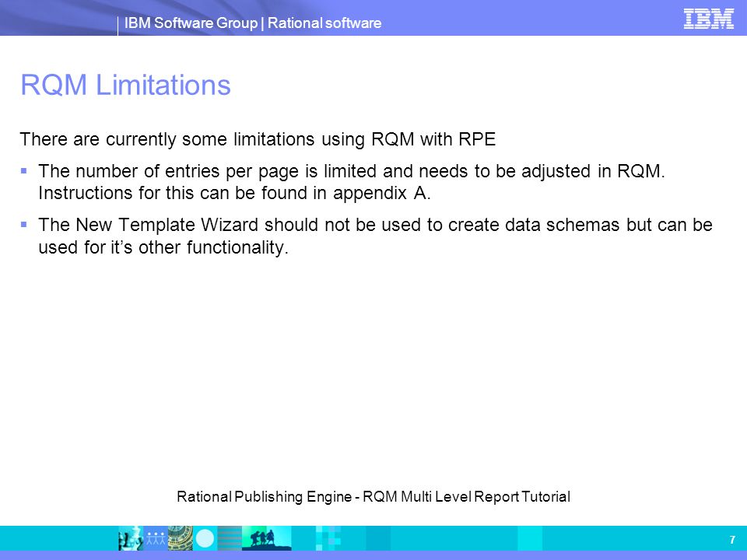Click the line 'used for it's other functionality'
This screenshot has height=560, width=747.
coord(163,247)
